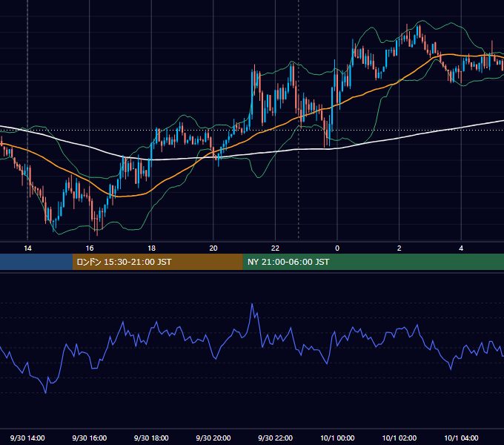Click the 9/30 16:00 time label
Screen dimensions: 504x445
pyautogui.click(x=90, y=438)
